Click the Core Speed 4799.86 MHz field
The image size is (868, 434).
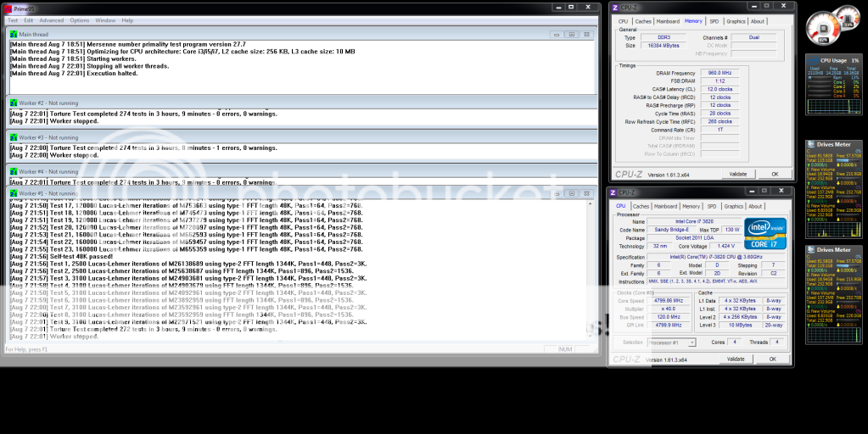click(669, 301)
